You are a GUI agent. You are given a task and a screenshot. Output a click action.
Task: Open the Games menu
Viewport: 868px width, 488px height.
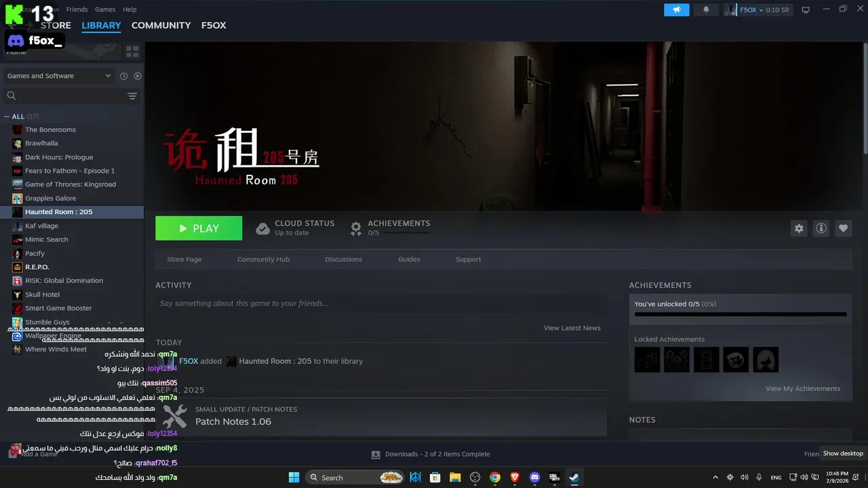pos(105,9)
